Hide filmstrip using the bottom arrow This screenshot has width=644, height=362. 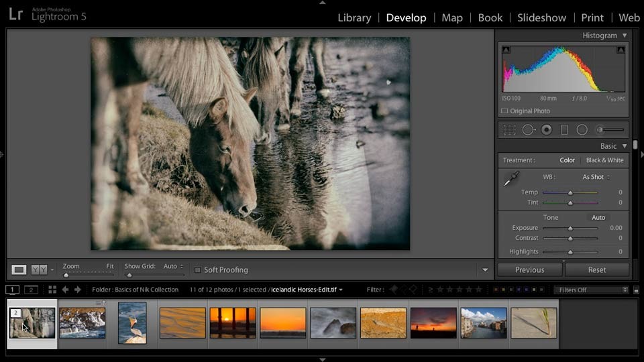(x=323, y=359)
